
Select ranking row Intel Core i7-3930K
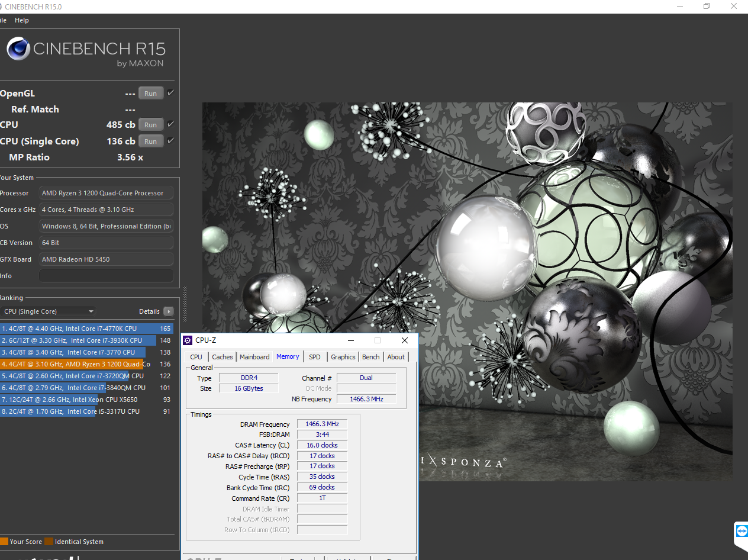pyautogui.click(x=87, y=340)
